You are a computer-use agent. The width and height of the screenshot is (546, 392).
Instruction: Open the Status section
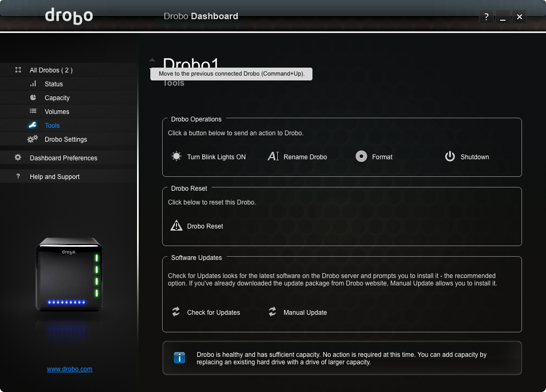click(x=54, y=84)
